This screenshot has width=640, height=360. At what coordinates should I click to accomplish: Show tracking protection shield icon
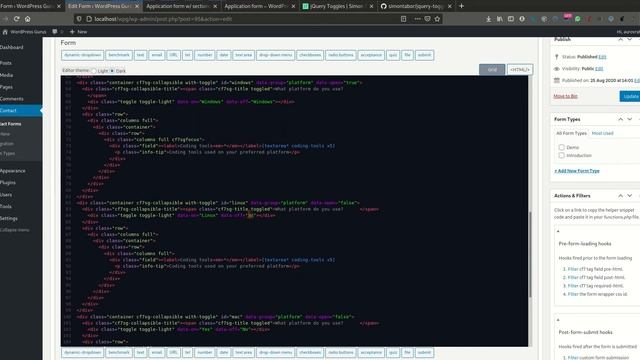[x=79, y=19]
